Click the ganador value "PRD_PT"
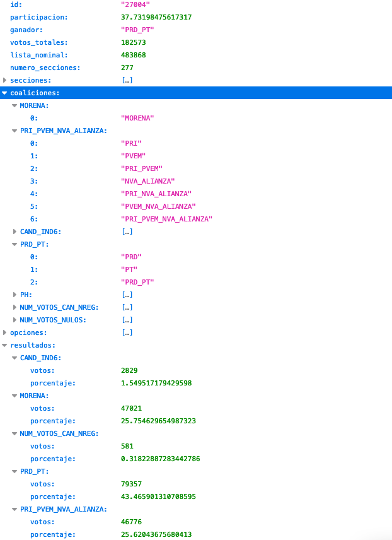Viewport: 392px width, 540px height. (137, 30)
